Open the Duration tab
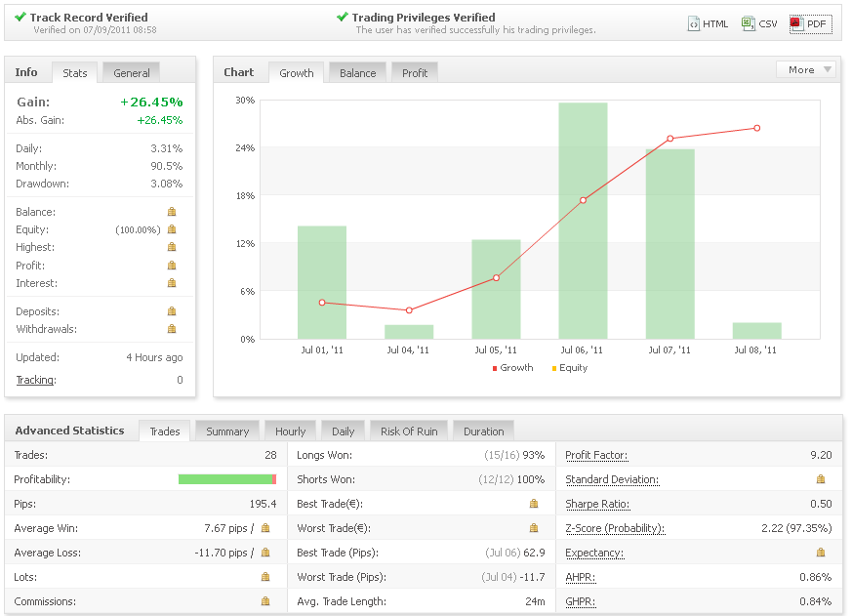852x616 pixels. (x=484, y=431)
